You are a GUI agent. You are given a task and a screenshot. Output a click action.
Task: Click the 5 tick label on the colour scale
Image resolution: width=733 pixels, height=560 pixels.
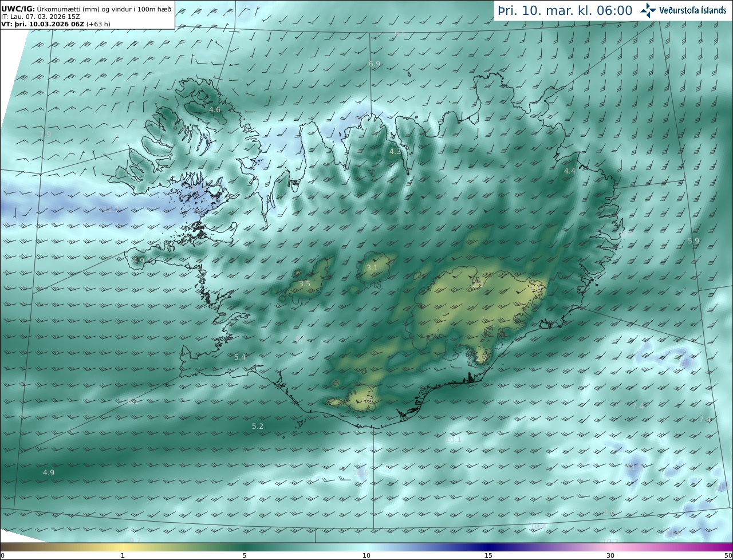coord(245,555)
